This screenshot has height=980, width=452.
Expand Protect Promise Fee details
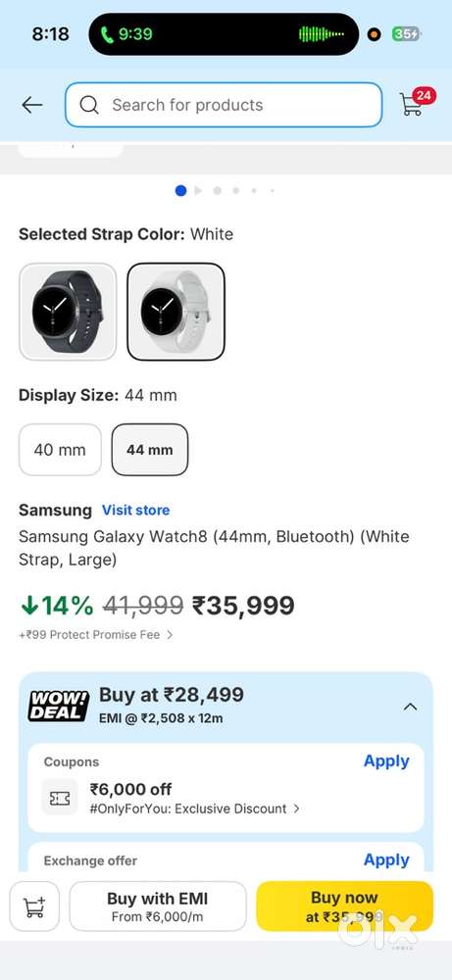(96, 635)
